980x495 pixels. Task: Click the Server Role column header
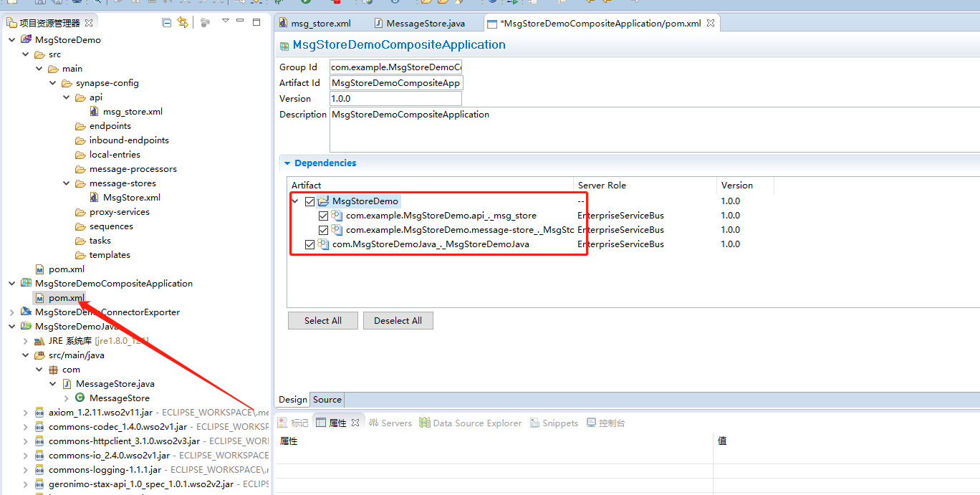coord(645,185)
